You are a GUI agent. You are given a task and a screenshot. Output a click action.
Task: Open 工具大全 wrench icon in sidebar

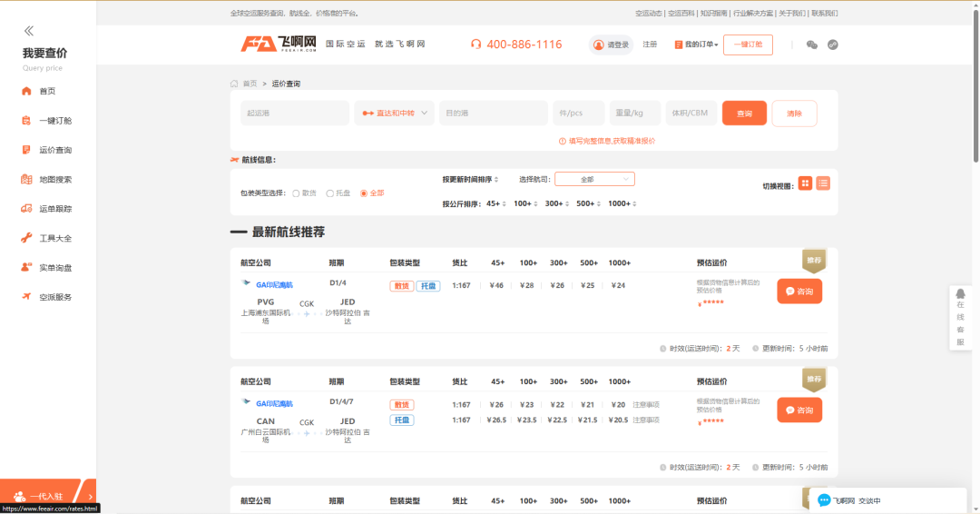click(x=26, y=238)
